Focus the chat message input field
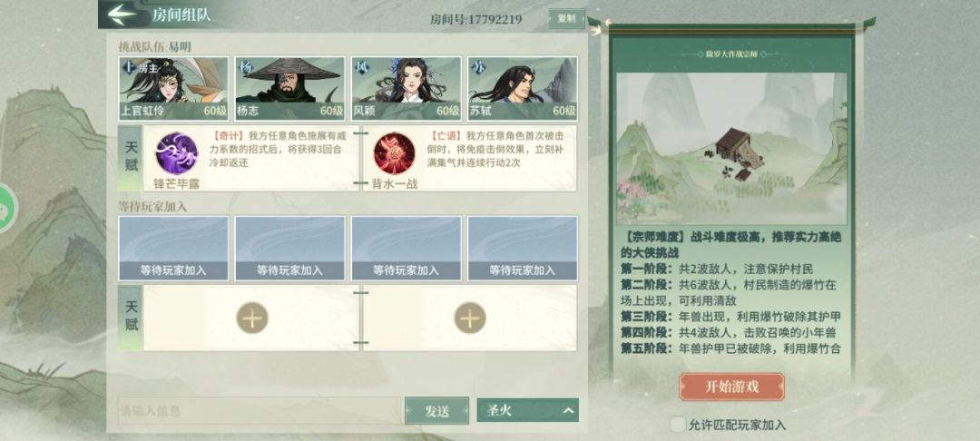Viewport: 980px width, 441px height. (x=260, y=410)
